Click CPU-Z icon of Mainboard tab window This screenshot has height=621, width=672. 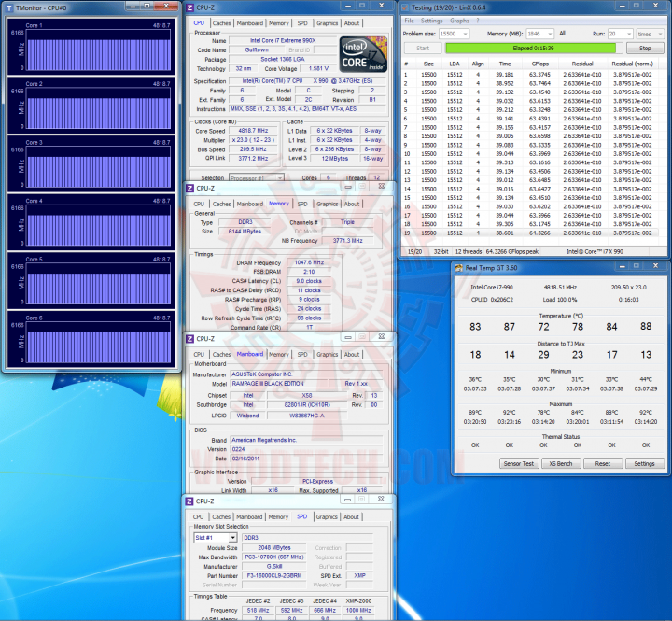tap(190, 338)
